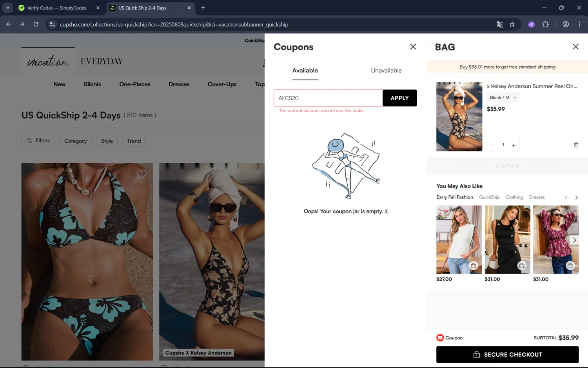Select the EVERYDAY brand tab
This screenshot has height=368, width=588.
102,61
